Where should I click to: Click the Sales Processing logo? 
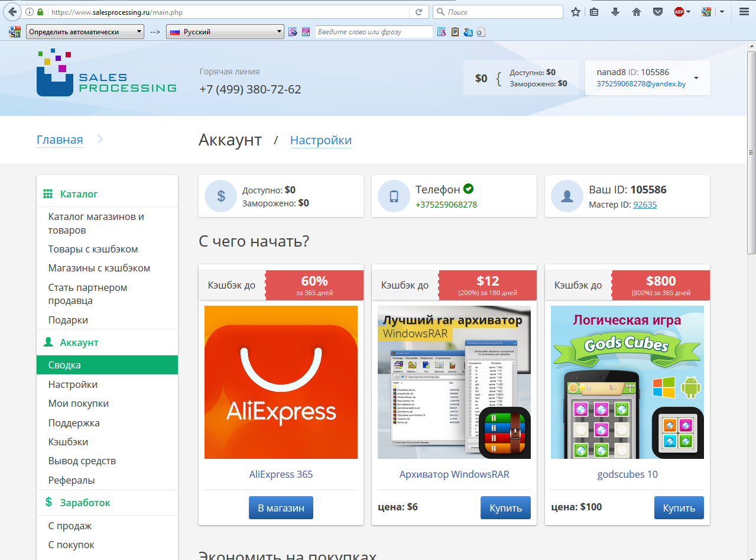(106, 73)
